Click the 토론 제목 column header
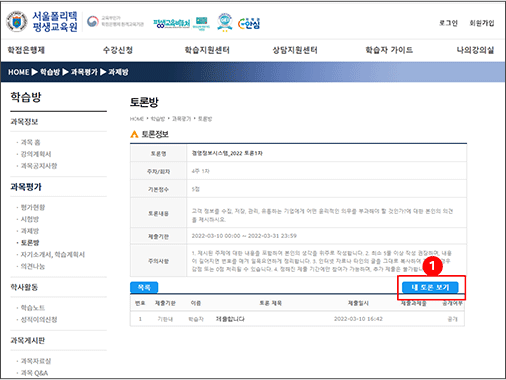This screenshot has width=506, height=380. [271, 303]
